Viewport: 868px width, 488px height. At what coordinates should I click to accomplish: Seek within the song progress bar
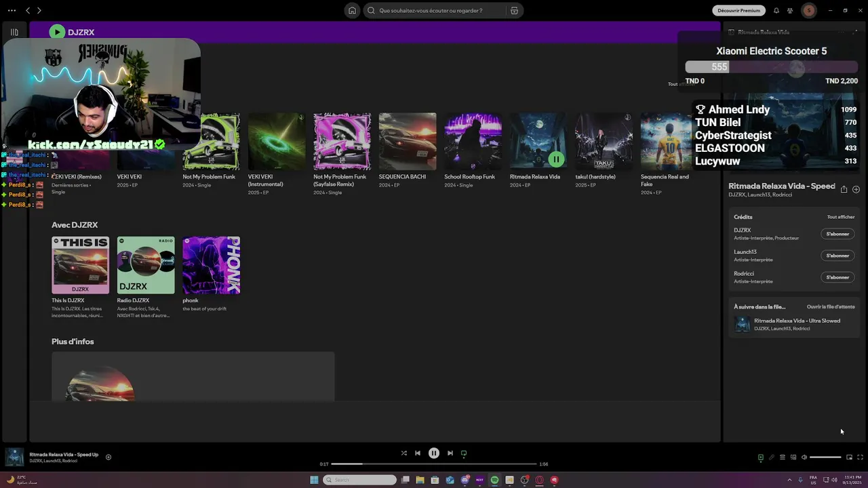pos(434,464)
